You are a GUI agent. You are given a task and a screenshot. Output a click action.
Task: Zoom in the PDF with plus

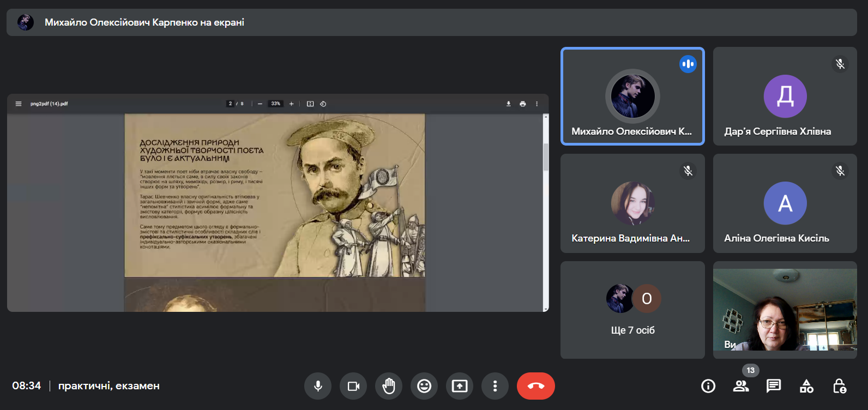click(x=292, y=104)
